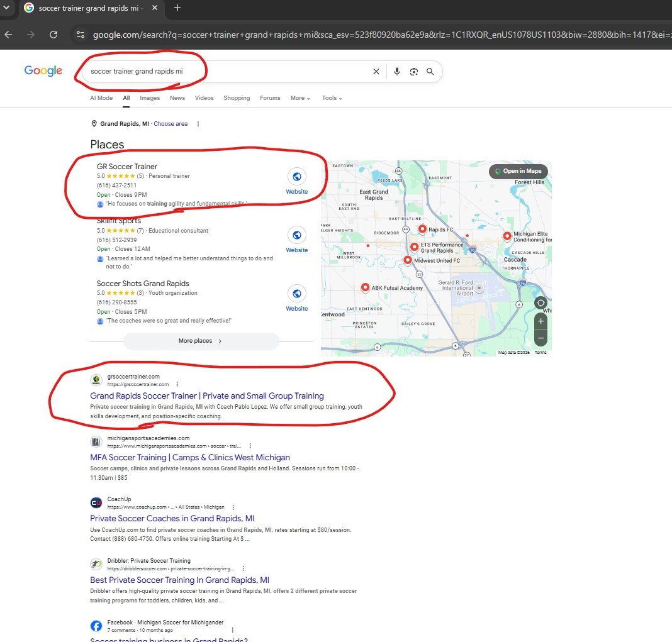Image resolution: width=672 pixels, height=642 pixels.
Task: Open options menu for CoachUp result
Action: click(233, 507)
